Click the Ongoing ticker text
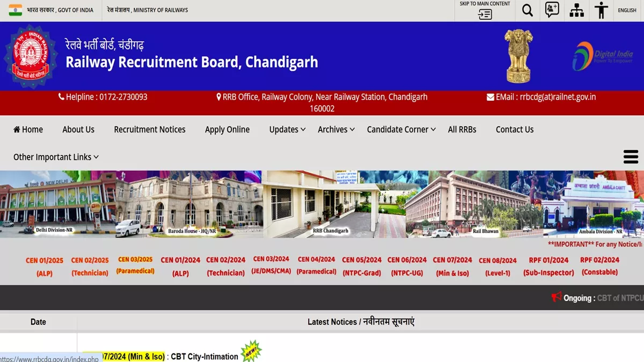Screen dimensions: 644x362 603,298
